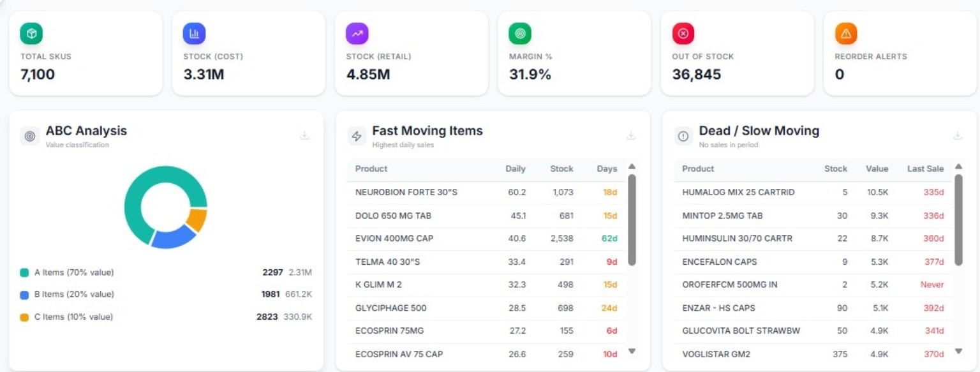The width and height of the screenshot is (980, 372).
Task: Select ECOSPRIN AV 75 CAP product
Action: pos(399,353)
